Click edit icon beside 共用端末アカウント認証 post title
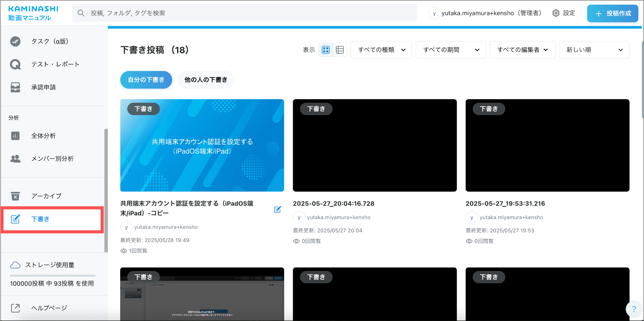This screenshot has width=644, height=321. point(277,210)
